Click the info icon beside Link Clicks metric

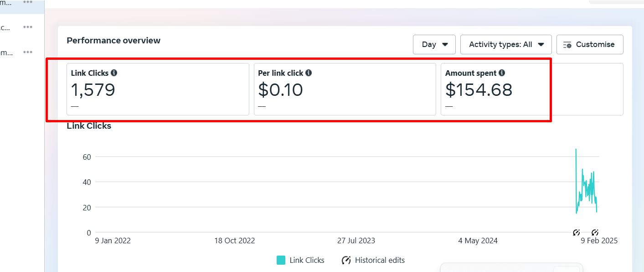coord(114,73)
